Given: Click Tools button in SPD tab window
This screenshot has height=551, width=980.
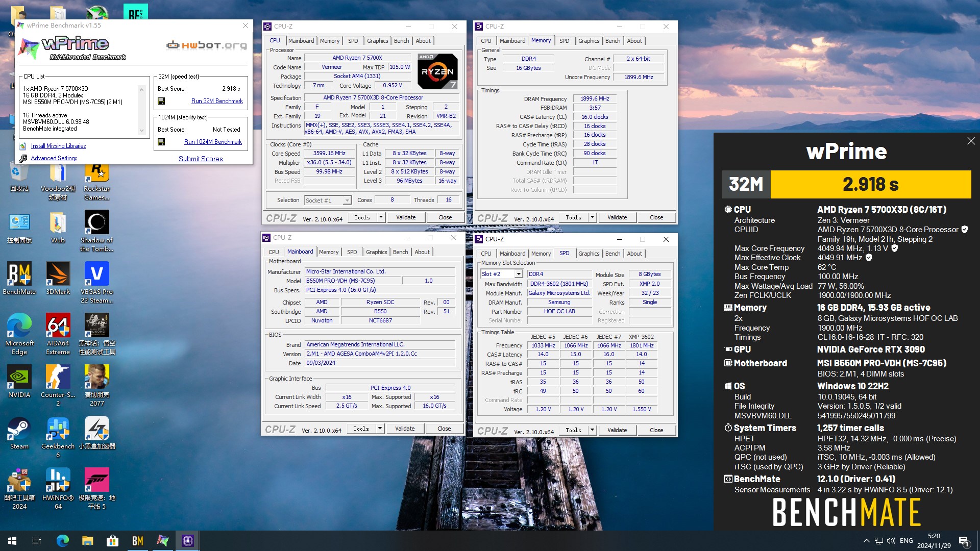Looking at the screenshot, I should [573, 430].
